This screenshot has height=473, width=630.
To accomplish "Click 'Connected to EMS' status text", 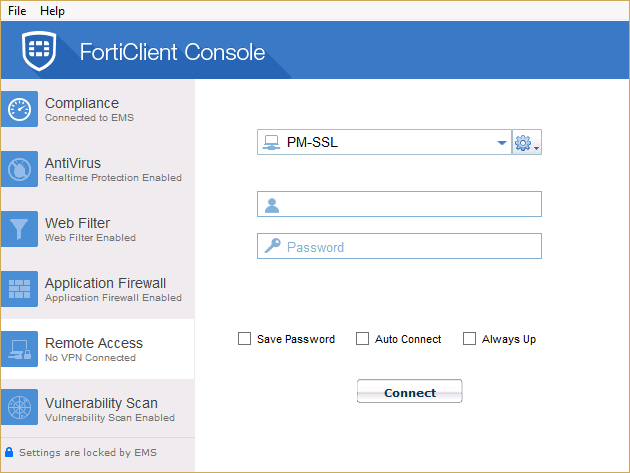I will [x=89, y=117].
